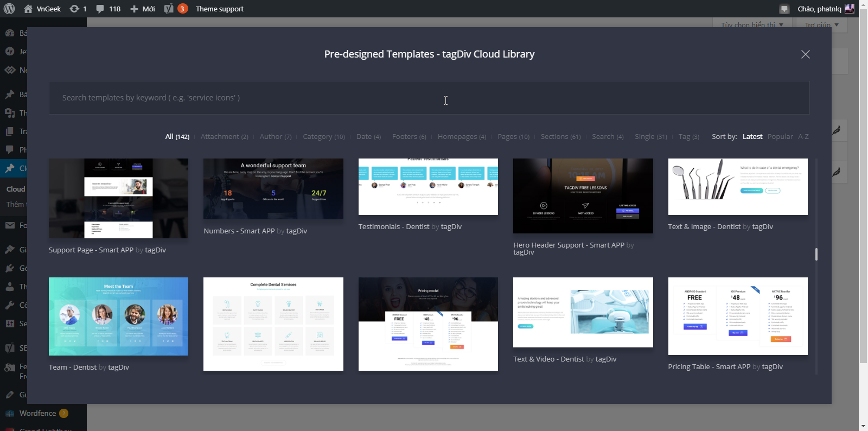Open updates icon showing 1

tap(78, 9)
